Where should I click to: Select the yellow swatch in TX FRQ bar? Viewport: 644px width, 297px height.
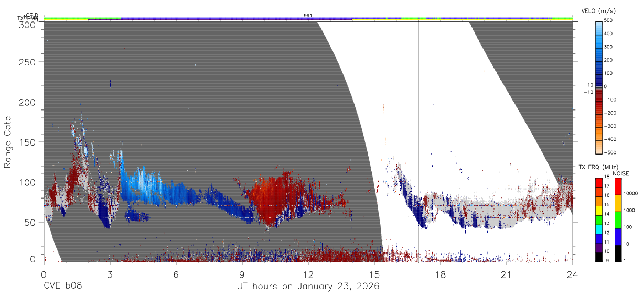[598, 210]
